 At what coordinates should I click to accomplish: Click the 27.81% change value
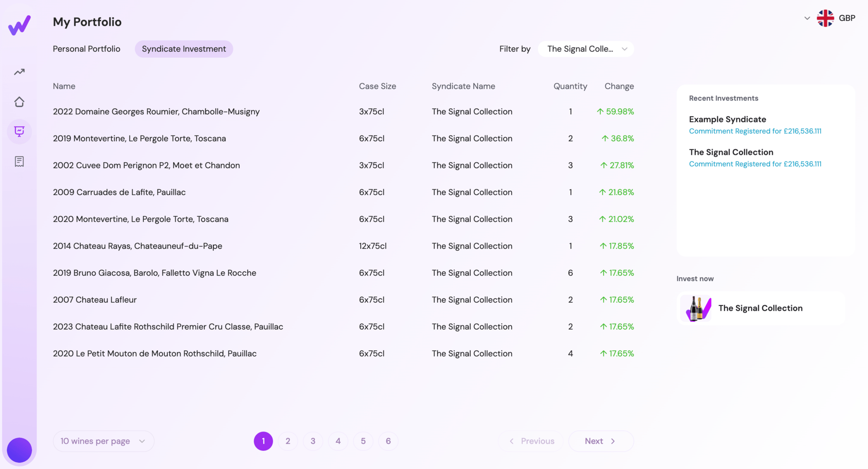point(617,165)
